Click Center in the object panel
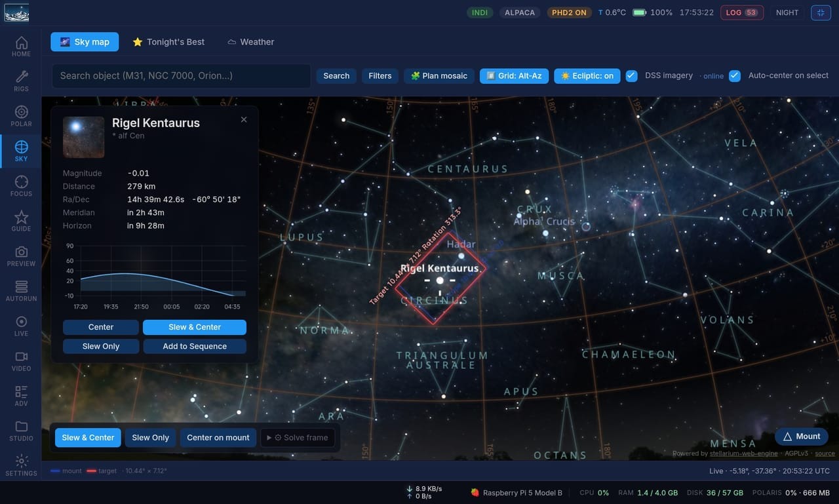This screenshot has width=839, height=504. pos(101,327)
